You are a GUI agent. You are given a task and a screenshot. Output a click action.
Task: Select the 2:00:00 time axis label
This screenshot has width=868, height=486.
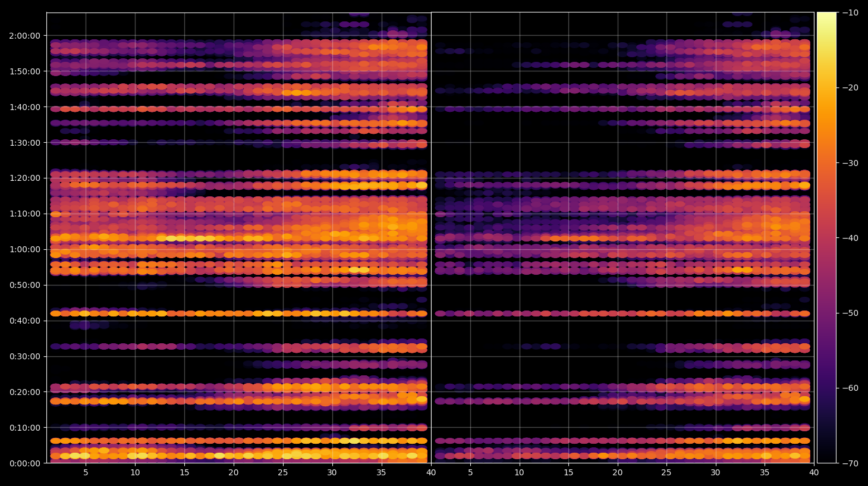[25, 36]
